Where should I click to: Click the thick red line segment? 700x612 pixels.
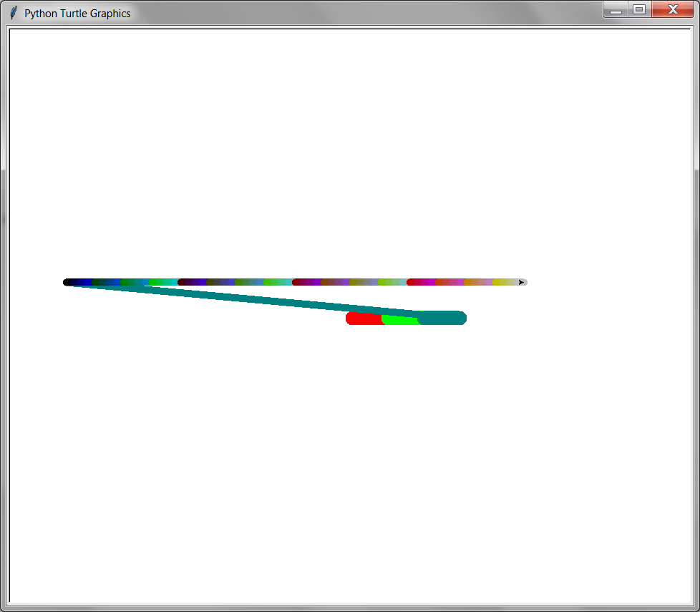(363, 319)
